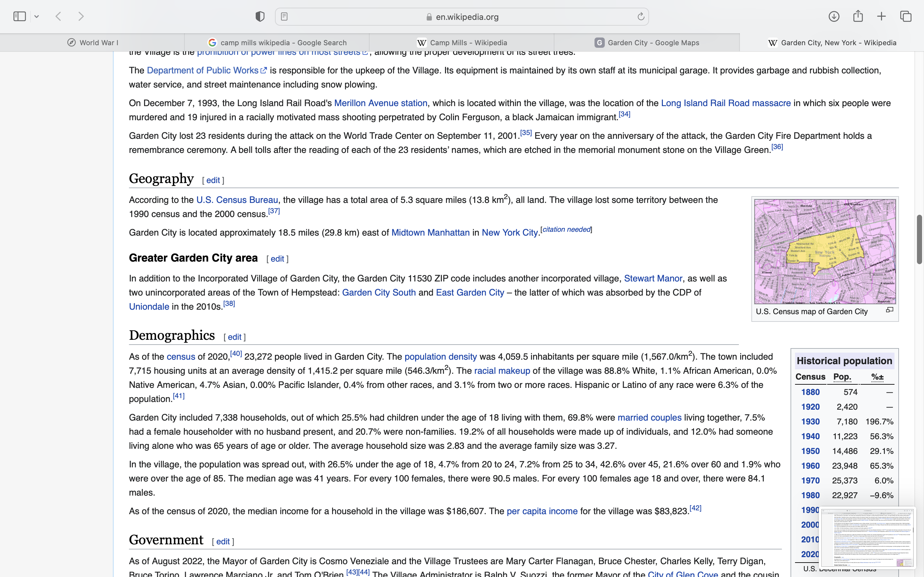The width and height of the screenshot is (924, 577).
Task: Switch to the Garden City - Google Maps tab
Action: pos(647,43)
